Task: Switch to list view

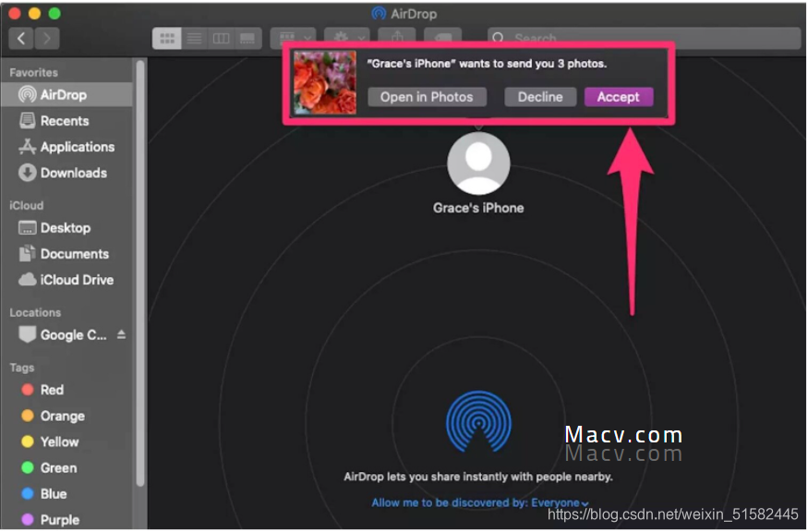Action: 194,38
